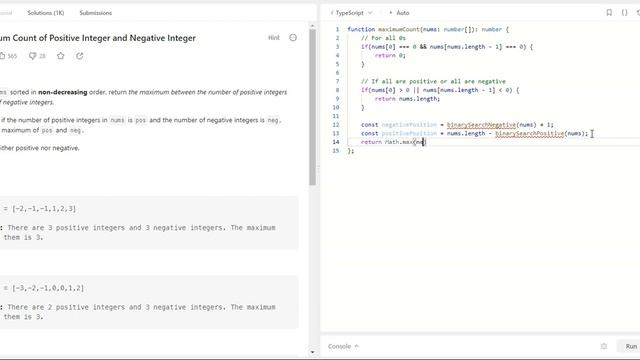Image resolution: width=640 pixels, height=360 pixels.
Task: Click the positivePosition variable on line 13
Action: click(x=409, y=133)
